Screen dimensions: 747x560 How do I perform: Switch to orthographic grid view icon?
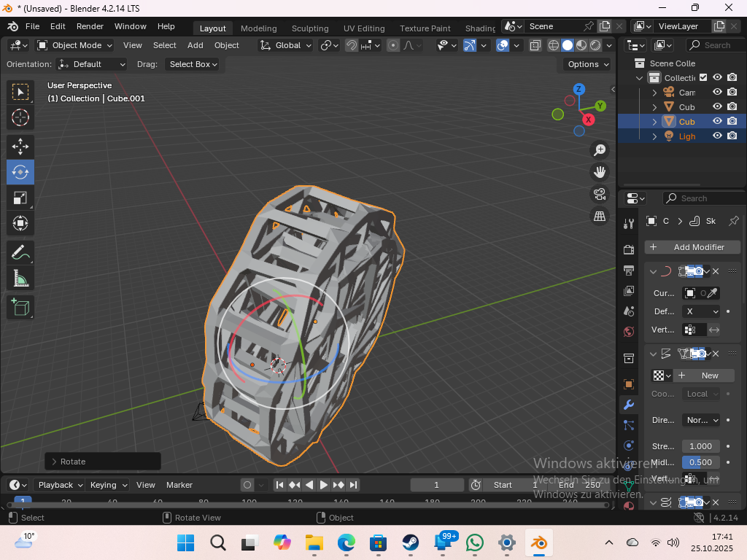(x=600, y=216)
